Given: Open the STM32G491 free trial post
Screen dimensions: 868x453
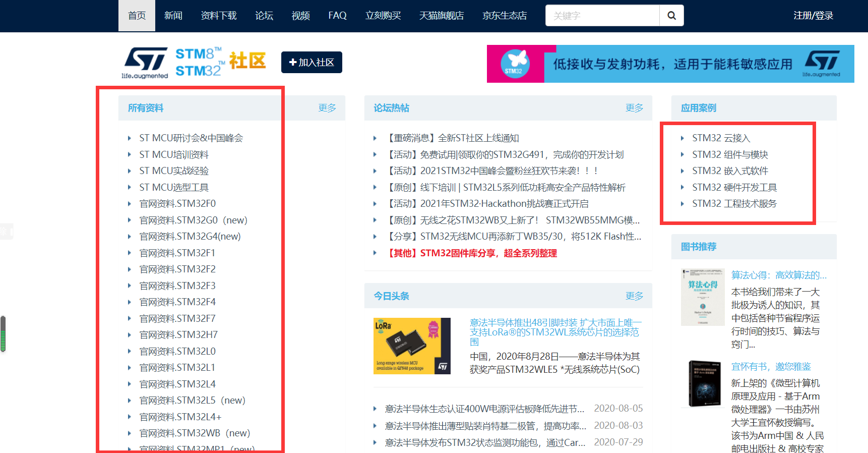Looking at the screenshot, I should tap(505, 155).
